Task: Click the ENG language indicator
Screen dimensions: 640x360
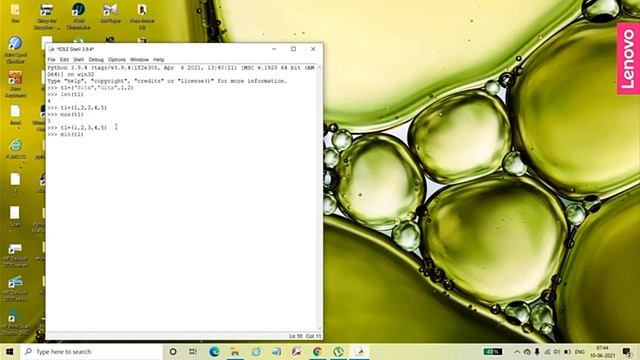Action: pyautogui.click(x=580, y=351)
